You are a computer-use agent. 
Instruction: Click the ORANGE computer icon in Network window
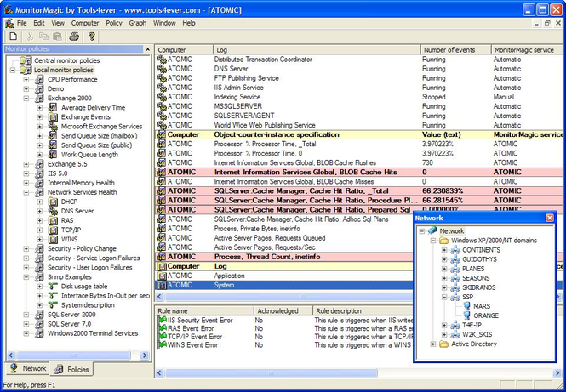466,315
